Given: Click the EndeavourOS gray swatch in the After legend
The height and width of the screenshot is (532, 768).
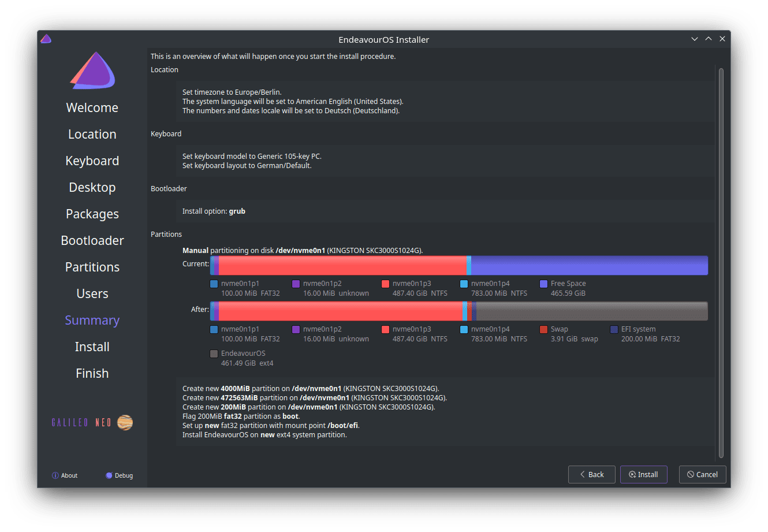Looking at the screenshot, I should [214, 354].
